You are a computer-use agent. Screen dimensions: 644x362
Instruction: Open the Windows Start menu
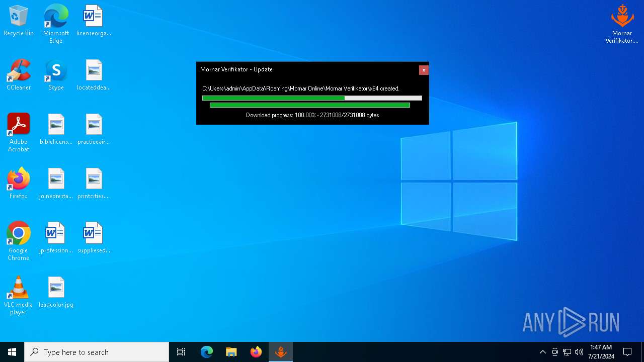(12, 352)
